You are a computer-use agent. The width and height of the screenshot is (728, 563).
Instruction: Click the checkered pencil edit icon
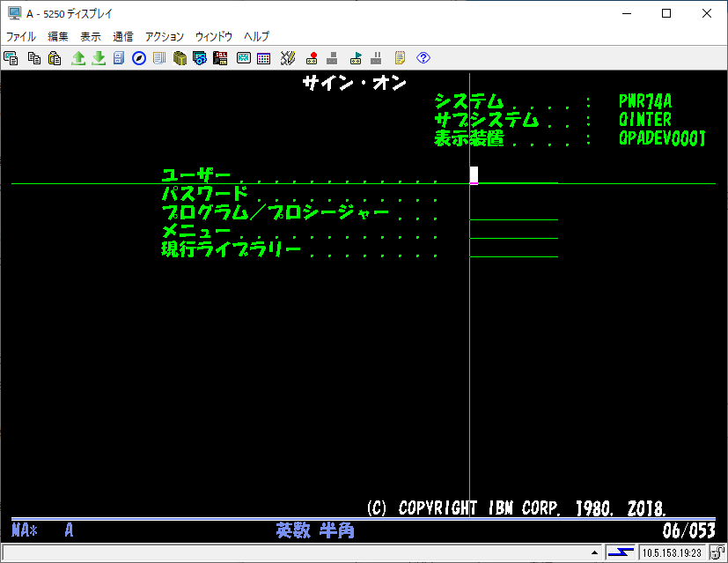[288, 58]
